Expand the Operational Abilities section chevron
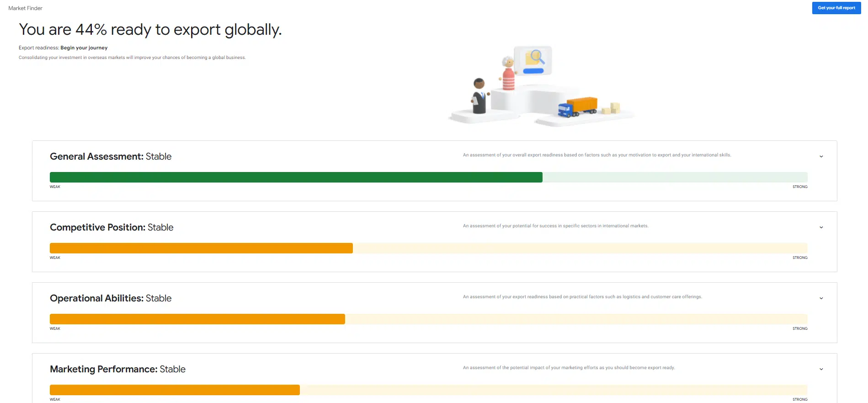Image resolution: width=868 pixels, height=403 pixels. coord(821,298)
